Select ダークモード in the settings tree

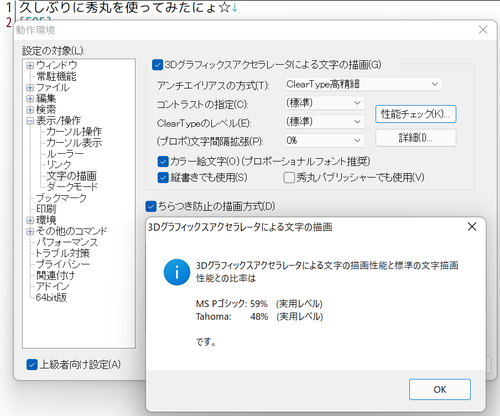[x=72, y=187]
